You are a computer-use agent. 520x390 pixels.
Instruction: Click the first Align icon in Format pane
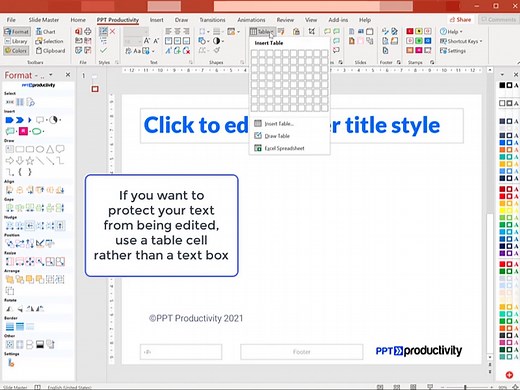click(9, 190)
